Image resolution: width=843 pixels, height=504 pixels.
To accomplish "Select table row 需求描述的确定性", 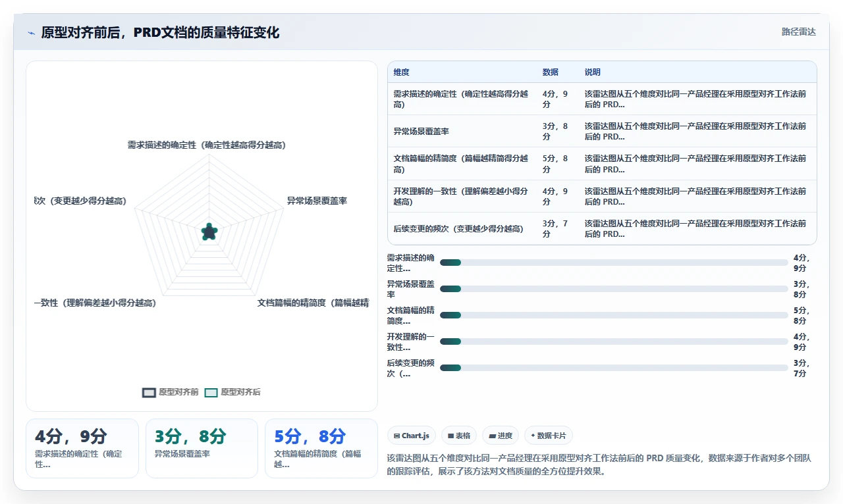I will click(x=602, y=99).
